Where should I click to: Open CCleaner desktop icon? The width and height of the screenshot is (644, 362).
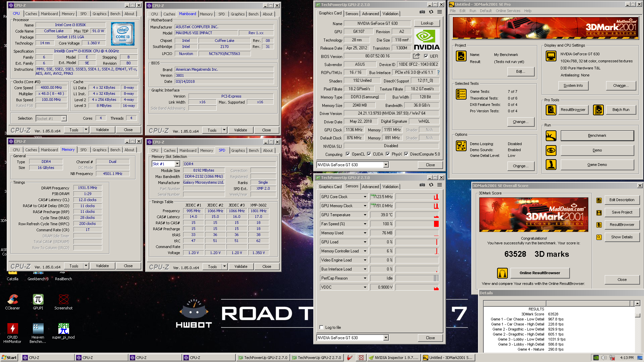[x=12, y=301]
